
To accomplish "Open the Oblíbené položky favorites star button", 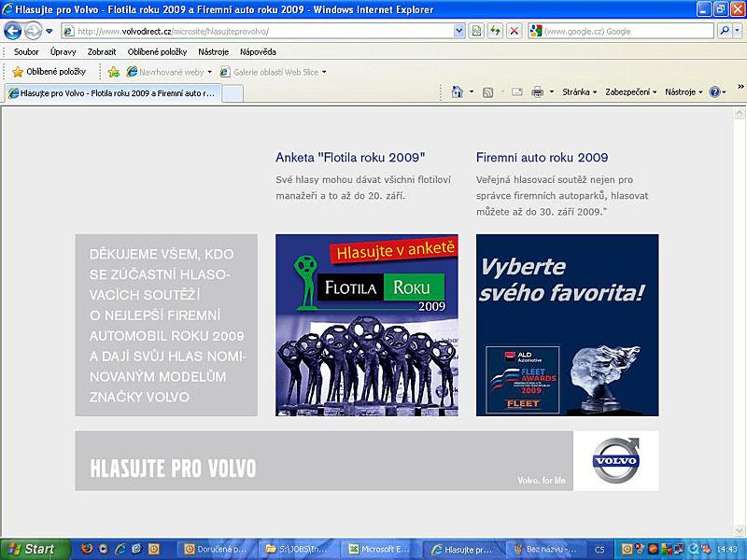I will coord(49,72).
